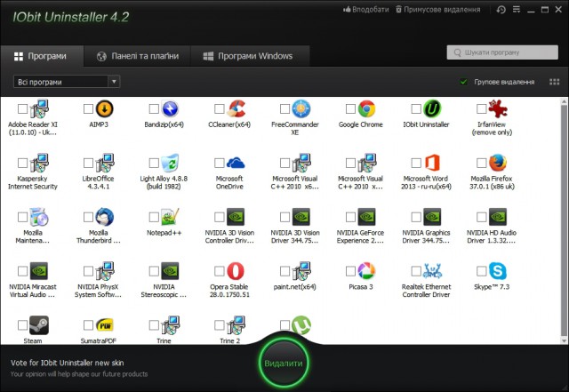Click the Trine program label
This screenshot has height=392, width=569.
tap(164, 340)
